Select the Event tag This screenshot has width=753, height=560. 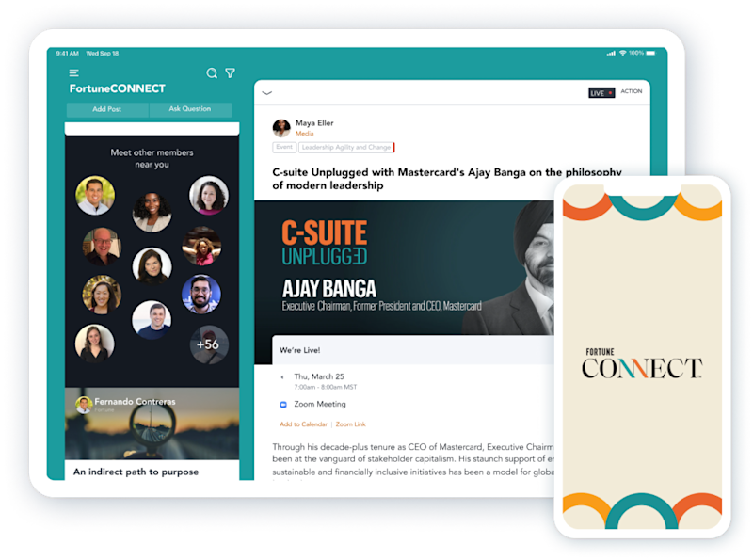284,147
